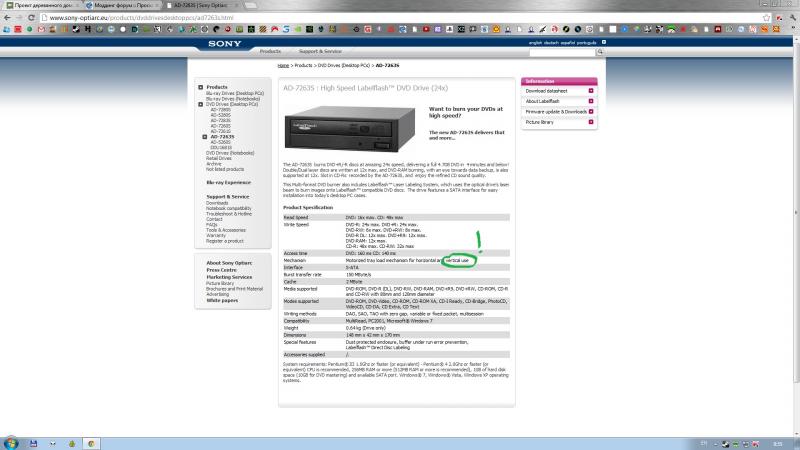Image resolution: width=800 pixels, height=450 pixels.
Task: Open About Sony Optiarc in sidebar
Action: tap(229, 263)
